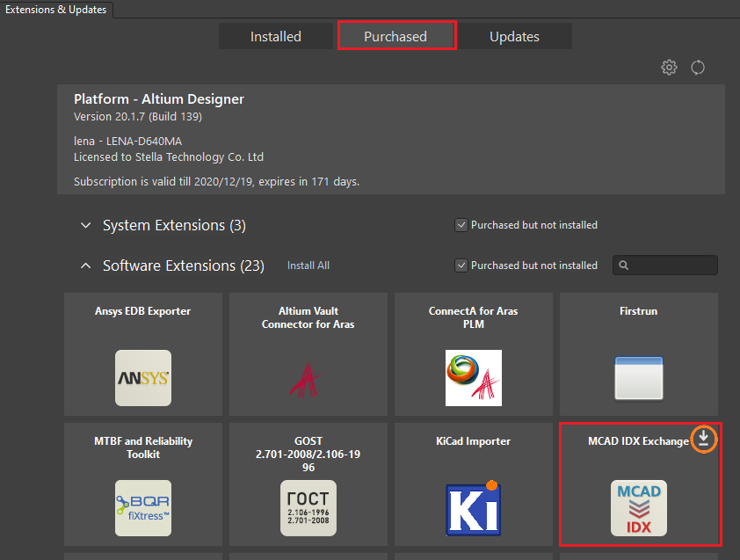Screen dimensions: 740x560
Task: Toggle Software Extensions 'Purchased but not installed'
Action: [x=461, y=265]
